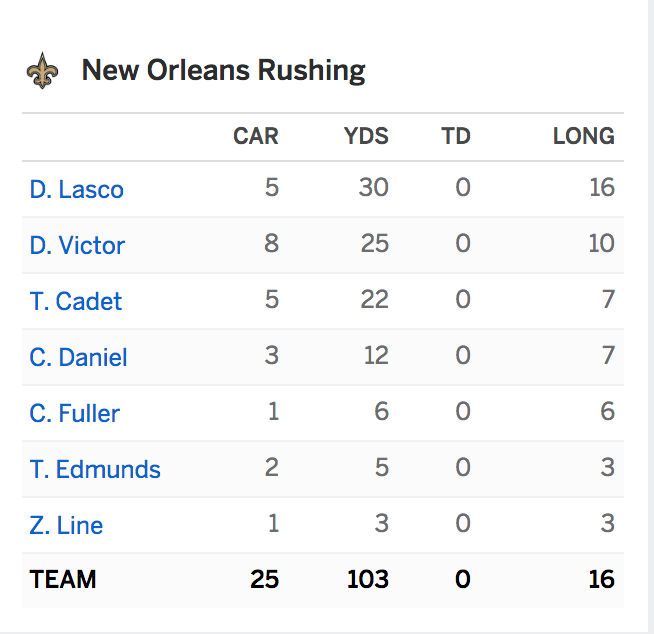Image resolution: width=654 pixels, height=634 pixels.
Task: Open T. Cadet player page
Action: 75,301
